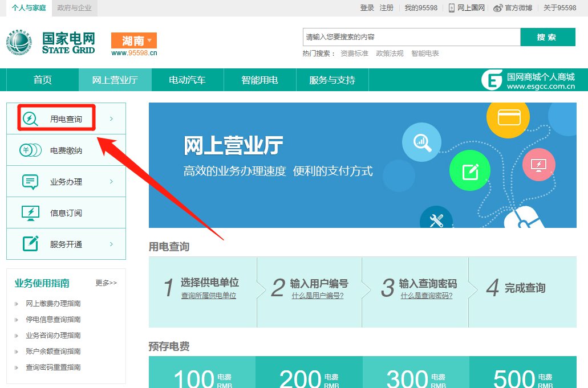Expand the 用电查询 sidebar chevron arrow
Viewport: 588px width, 388px height.
pyautogui.click(x=111, y=119)
